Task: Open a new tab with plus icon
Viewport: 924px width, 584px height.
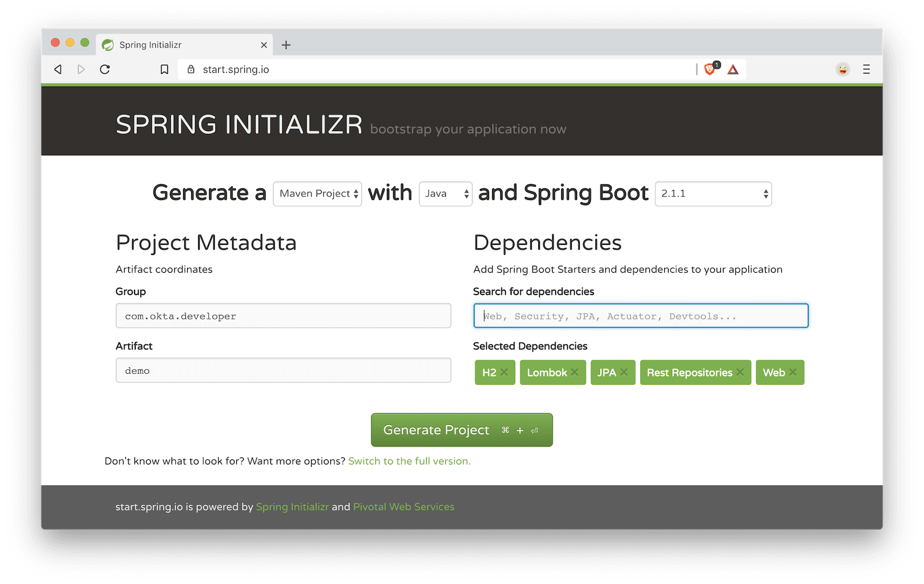Action: tap(286, 45)
